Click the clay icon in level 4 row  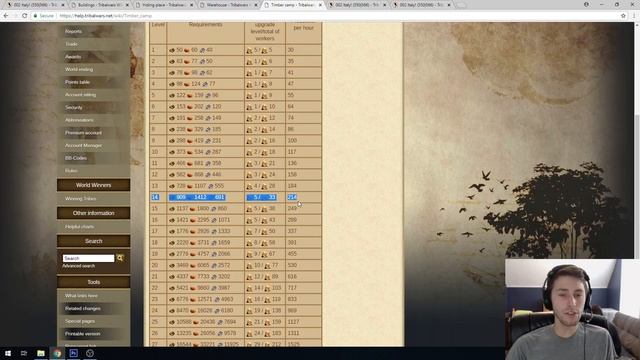[189, 84]
